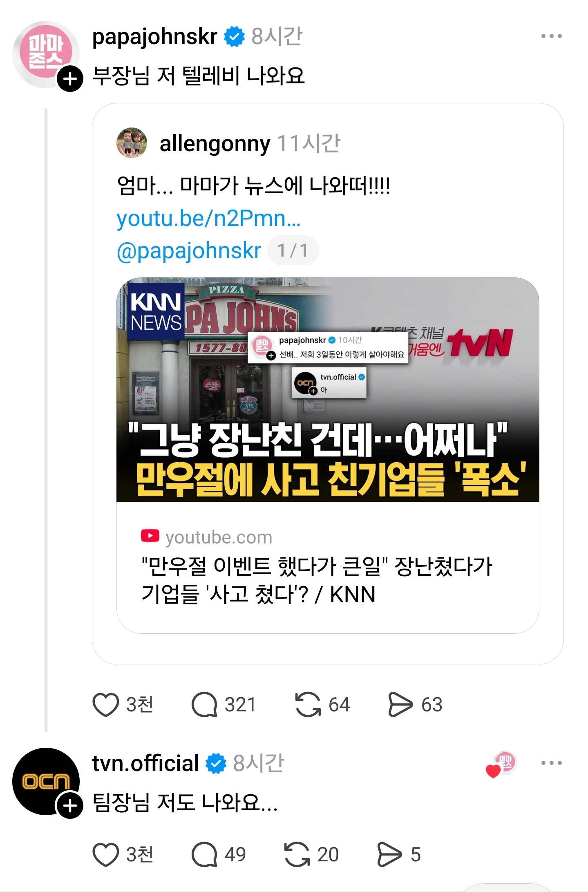Like the tvn.official reply
This screenshot has height=892, width=588.
coord(106,854)
